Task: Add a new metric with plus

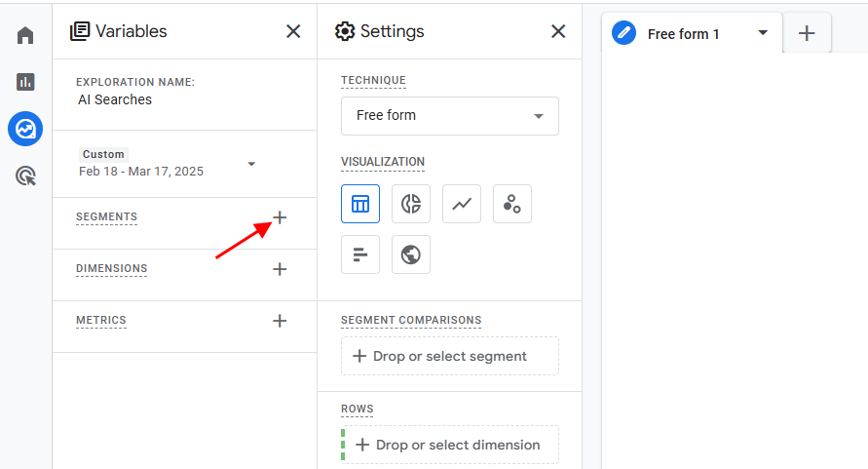Action: point(280,321)
